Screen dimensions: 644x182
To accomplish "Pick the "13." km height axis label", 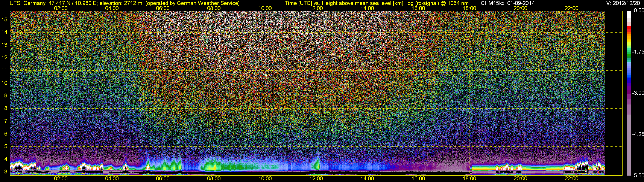I will coord(5,45).
